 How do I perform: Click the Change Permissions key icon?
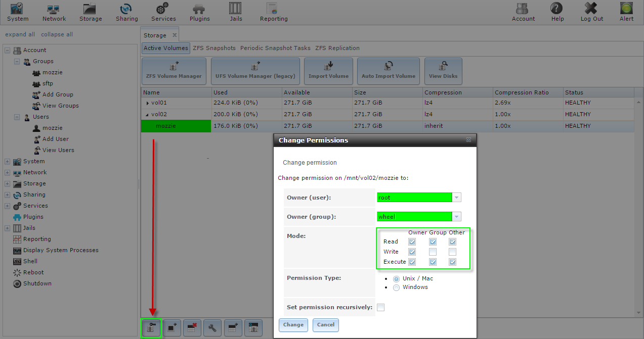151,328
